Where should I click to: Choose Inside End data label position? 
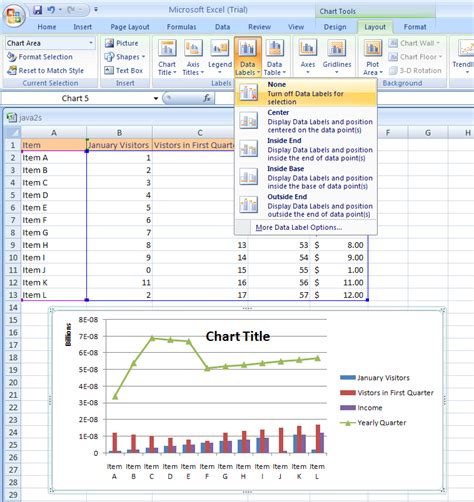[x=306, y=149]
